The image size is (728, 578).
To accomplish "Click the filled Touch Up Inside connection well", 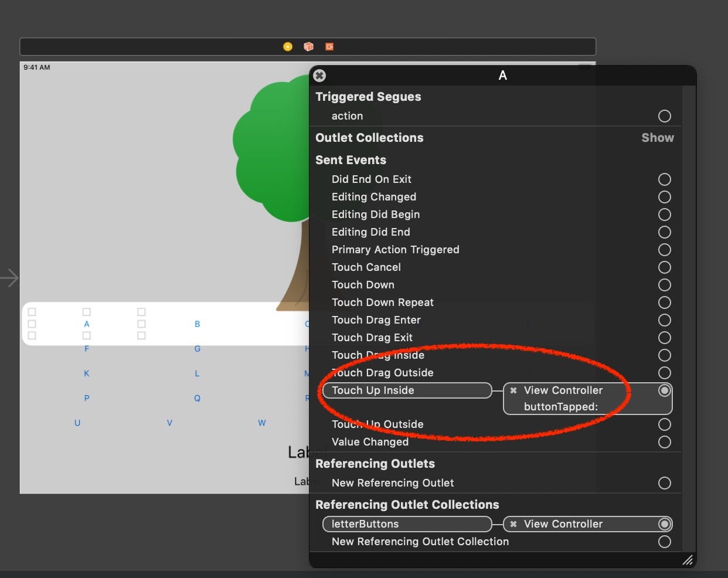I will coord(664,390).
